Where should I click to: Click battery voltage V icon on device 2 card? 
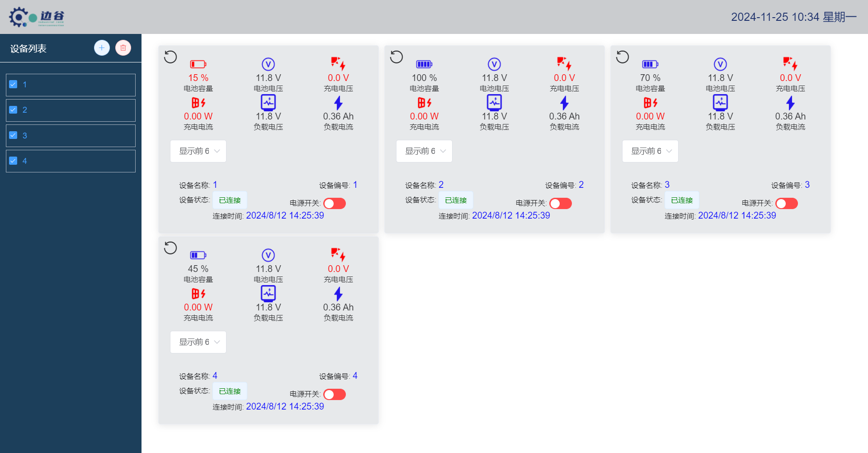[x=494, y=64]
